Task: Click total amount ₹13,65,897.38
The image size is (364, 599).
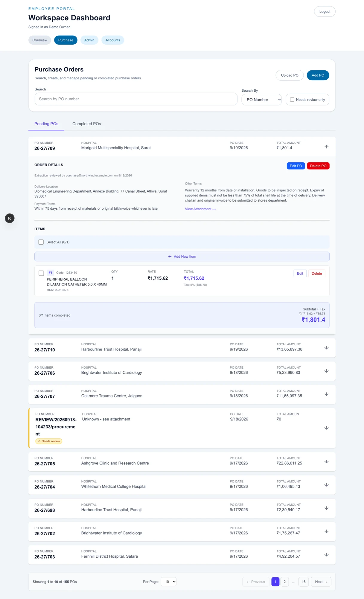Action: pyautogui.click(x=290, y=349)
